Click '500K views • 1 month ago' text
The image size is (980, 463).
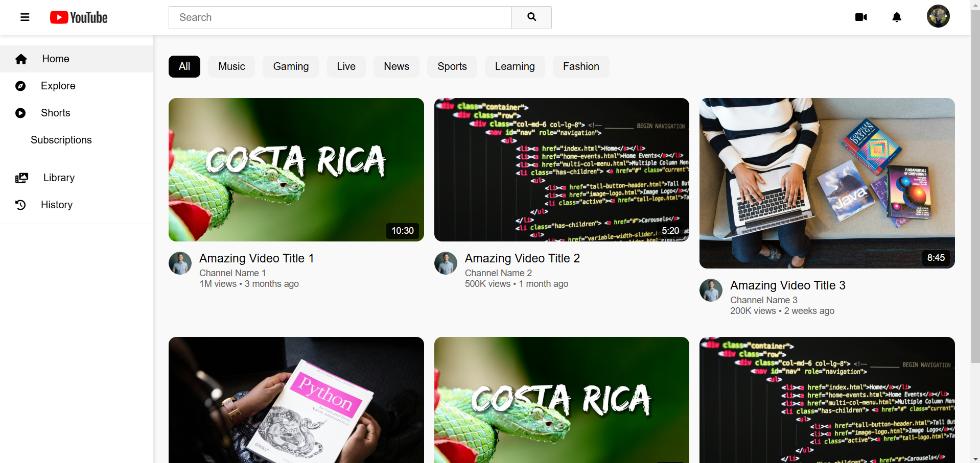coord(517,284)
